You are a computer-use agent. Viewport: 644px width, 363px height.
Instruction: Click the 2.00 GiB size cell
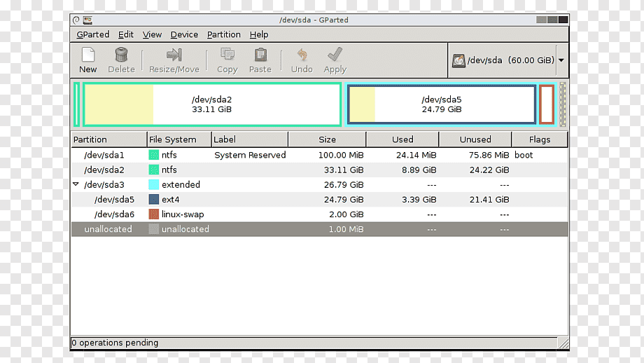pos(346,214)
